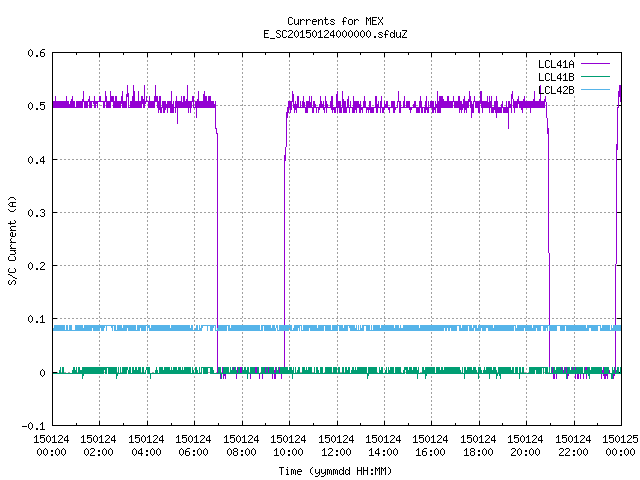This screenshot has width=640, height=480.
Task: Click the y-axis tick value 0.5
Action: point(36,106)
